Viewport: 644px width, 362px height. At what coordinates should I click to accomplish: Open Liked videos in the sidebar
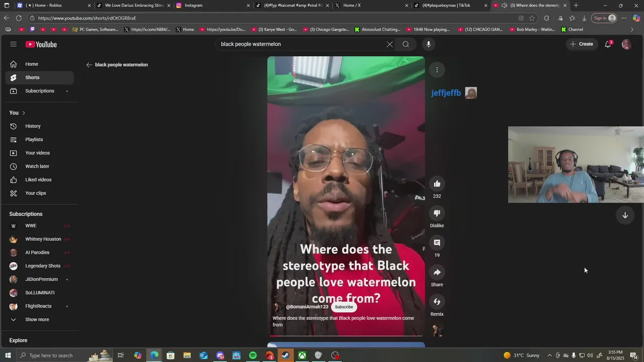39,180
